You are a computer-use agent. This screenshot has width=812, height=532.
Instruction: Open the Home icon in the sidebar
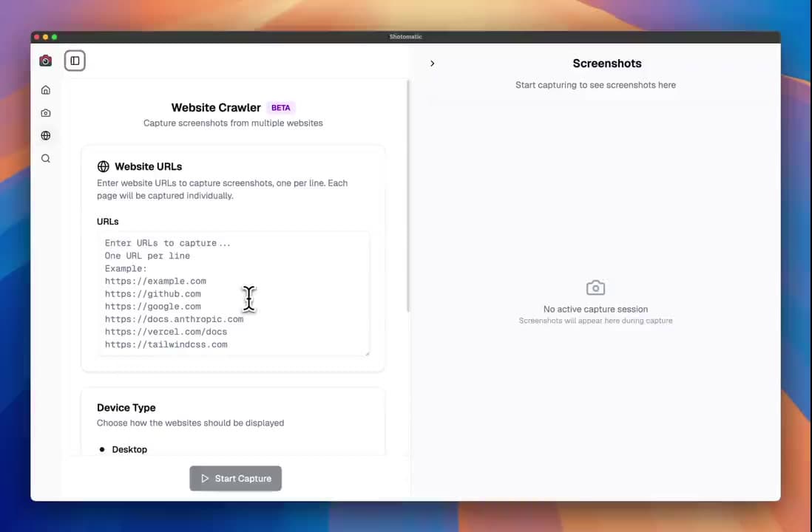coord(45,89)
